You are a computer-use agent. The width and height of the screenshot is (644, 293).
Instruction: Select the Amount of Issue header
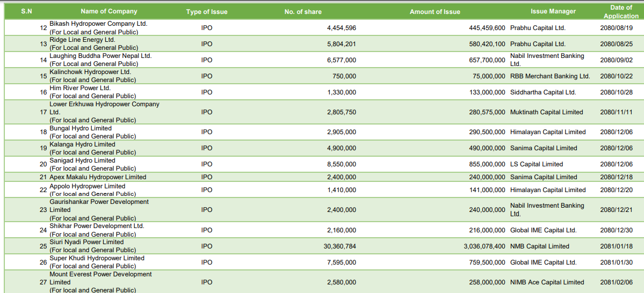tap(435, 11)
